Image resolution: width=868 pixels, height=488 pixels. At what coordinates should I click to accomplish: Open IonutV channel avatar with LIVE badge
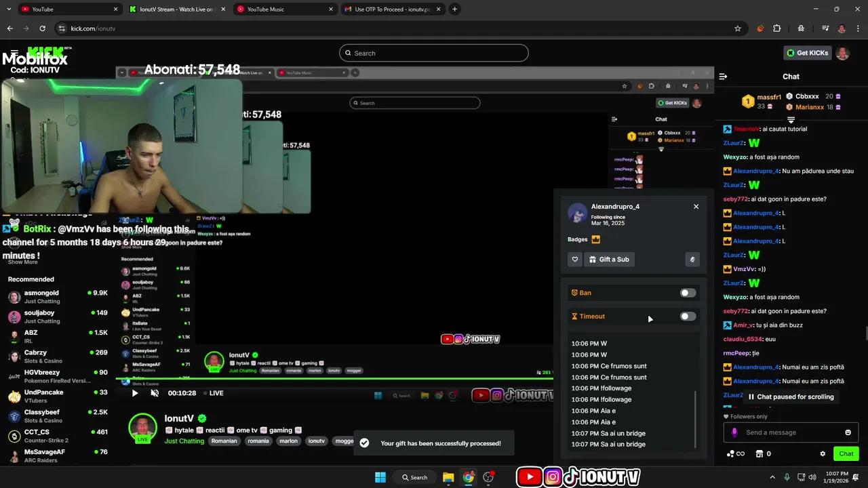click(142, 428)
